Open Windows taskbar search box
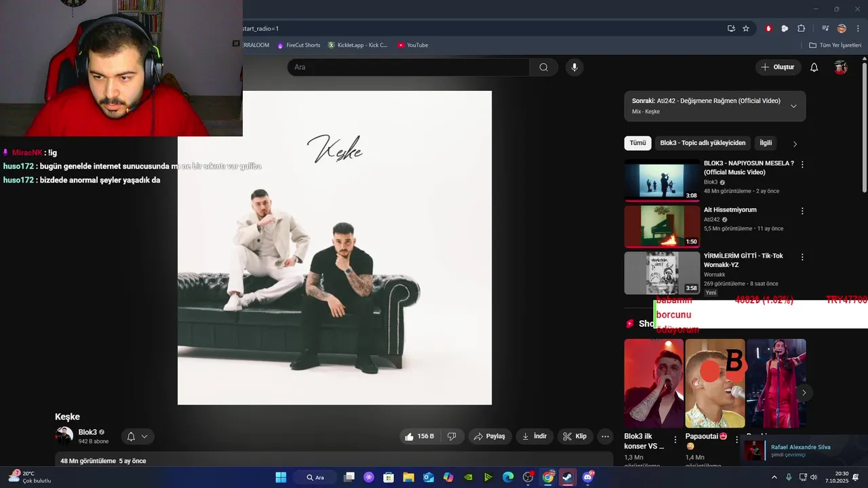This screenshot has height=488, width=868. point(315,477)
